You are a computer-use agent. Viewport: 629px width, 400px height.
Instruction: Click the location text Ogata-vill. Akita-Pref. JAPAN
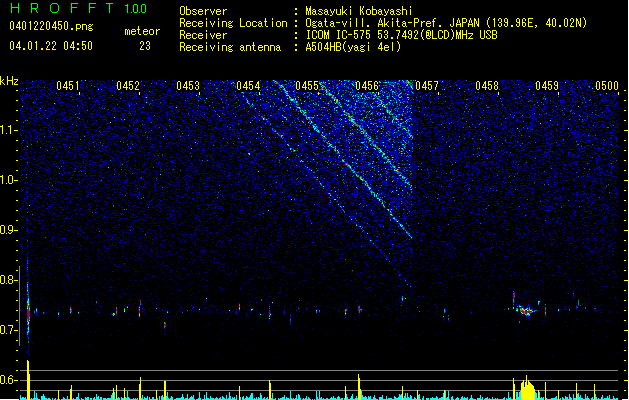pyautogui.click(x=392, y=23)
